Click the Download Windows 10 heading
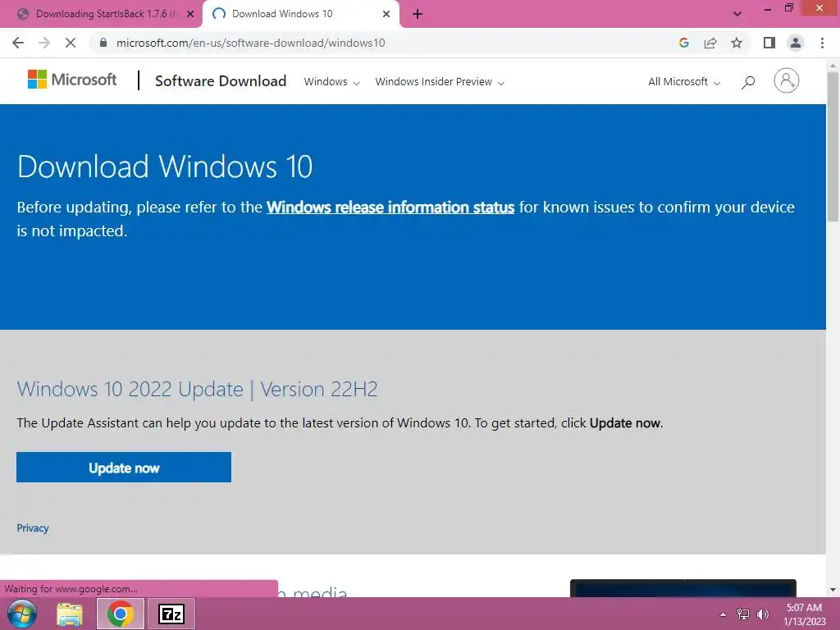The width and height of the screenshot is (840, 630). tap(165, 167)
